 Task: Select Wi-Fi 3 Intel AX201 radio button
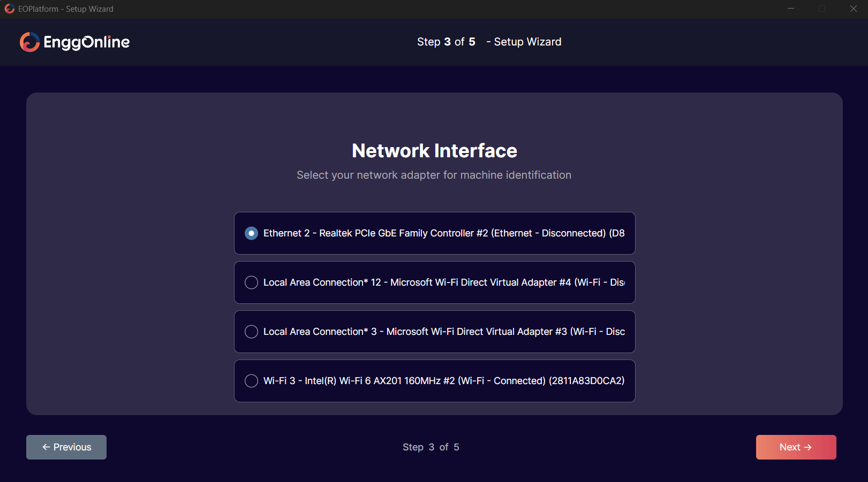coord(251,381)
